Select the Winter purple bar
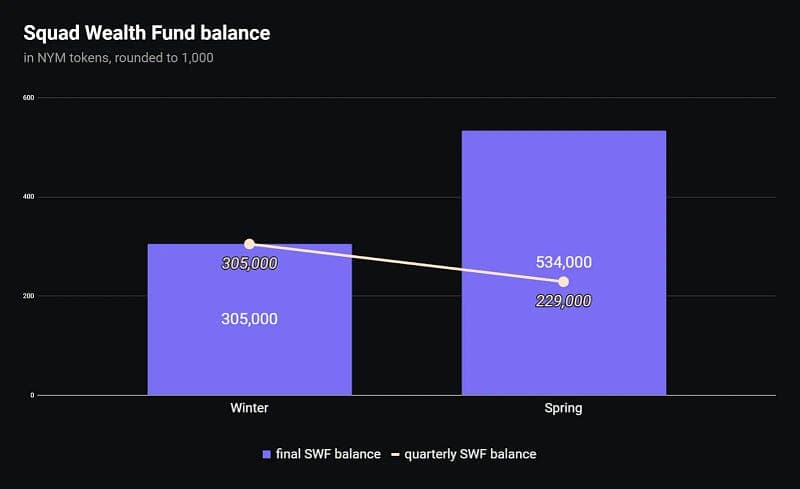 click(x=249, y=360)
